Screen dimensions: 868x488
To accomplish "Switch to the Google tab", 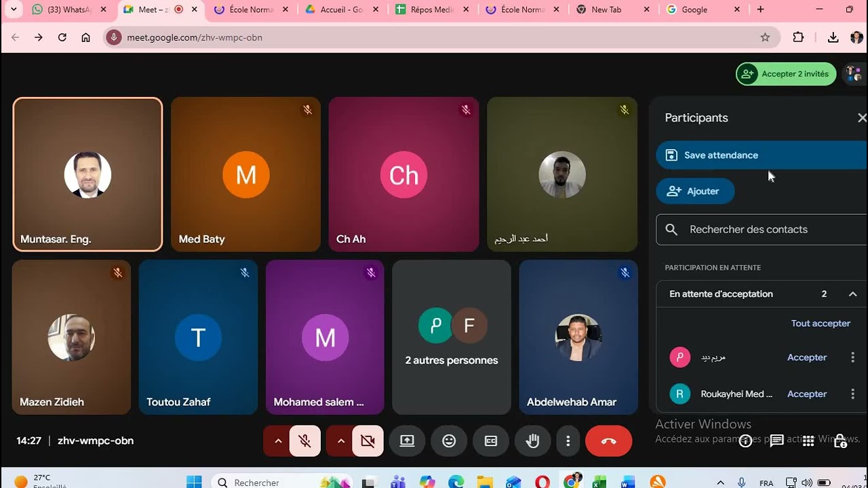I will [x=694, y=9].
